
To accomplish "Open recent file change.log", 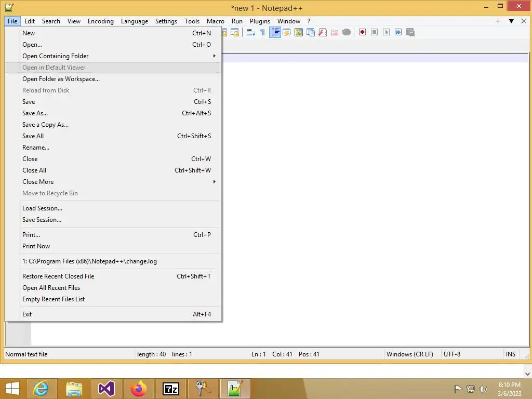I will (x=113, y=261).
